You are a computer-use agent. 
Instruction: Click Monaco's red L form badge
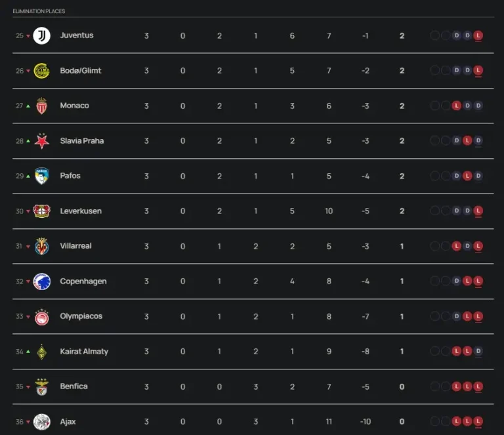[456, 106]
